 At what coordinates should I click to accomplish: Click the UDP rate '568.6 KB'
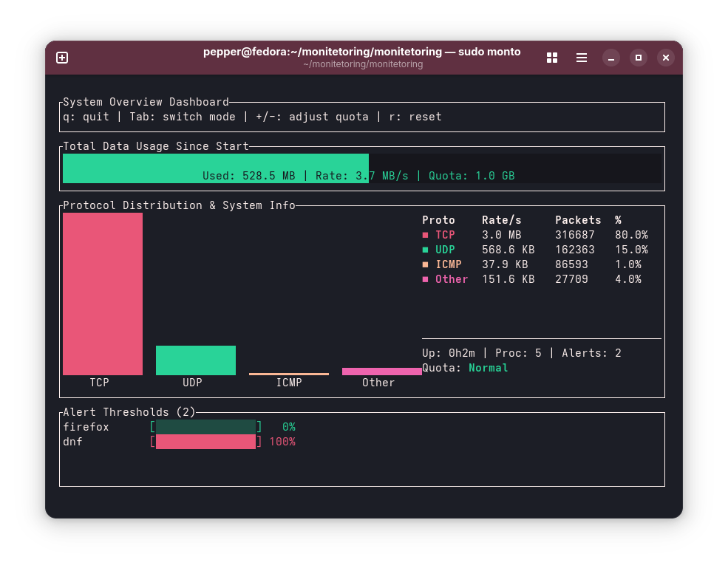click(508, 250)
